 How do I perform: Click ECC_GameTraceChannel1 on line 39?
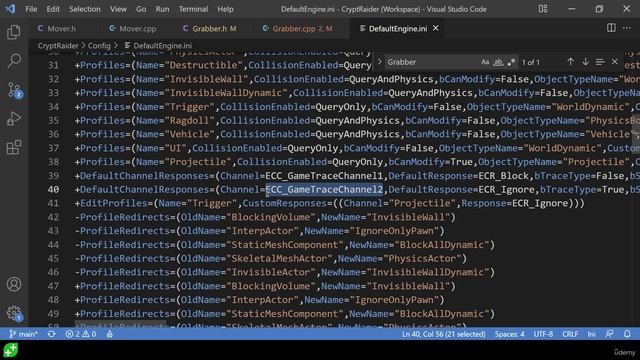click(x=324, y=176)
